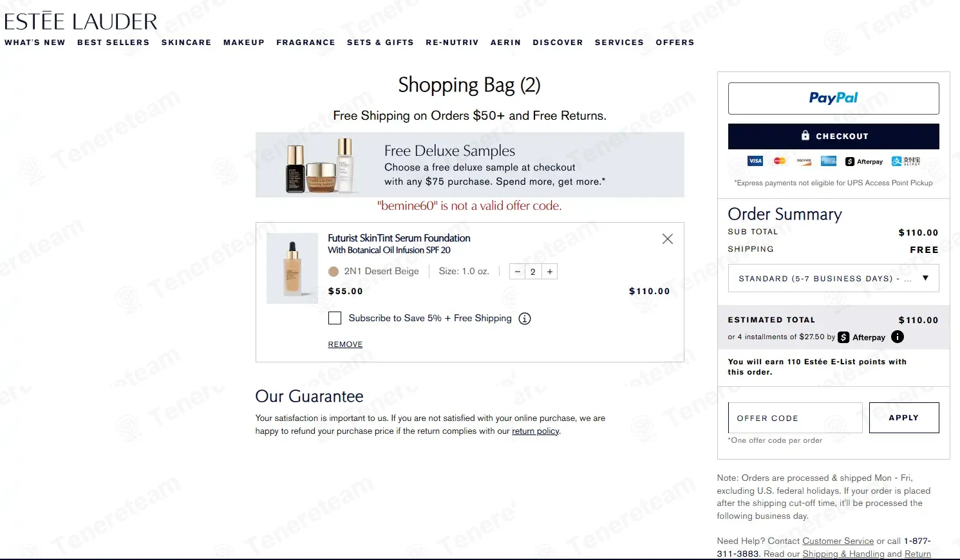Open the Fragrance menu
The width and height of the screenshot is (960, 560).
click(x=306, y=42)
